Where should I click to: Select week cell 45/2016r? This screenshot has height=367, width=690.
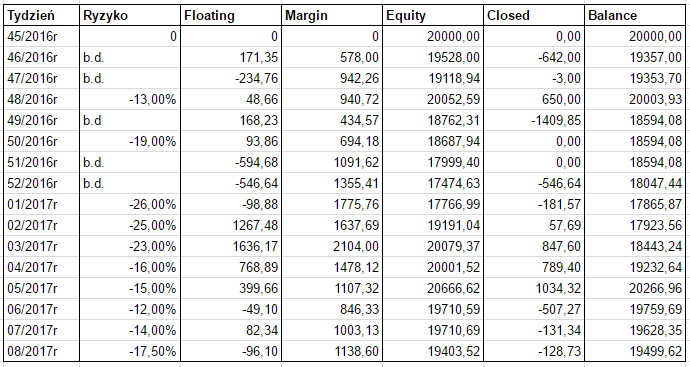(42, 36)
